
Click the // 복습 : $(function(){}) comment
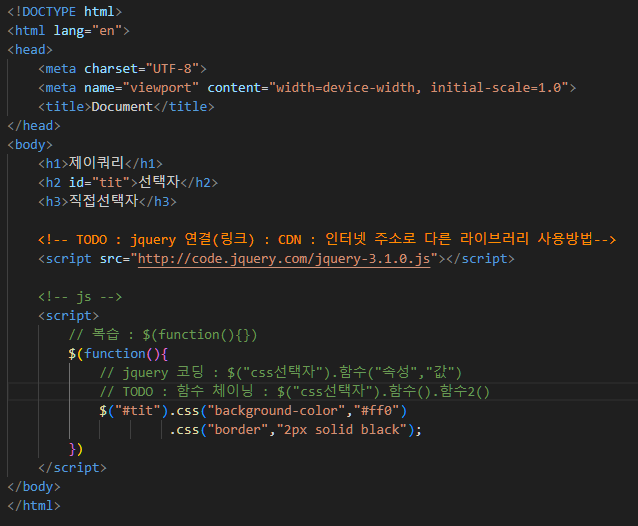point(163,335)
